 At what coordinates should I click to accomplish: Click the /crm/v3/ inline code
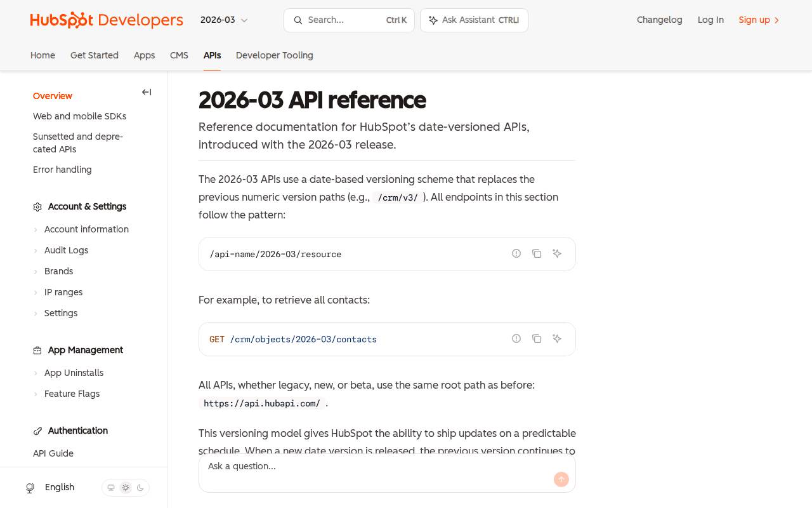tap(398, 197)
